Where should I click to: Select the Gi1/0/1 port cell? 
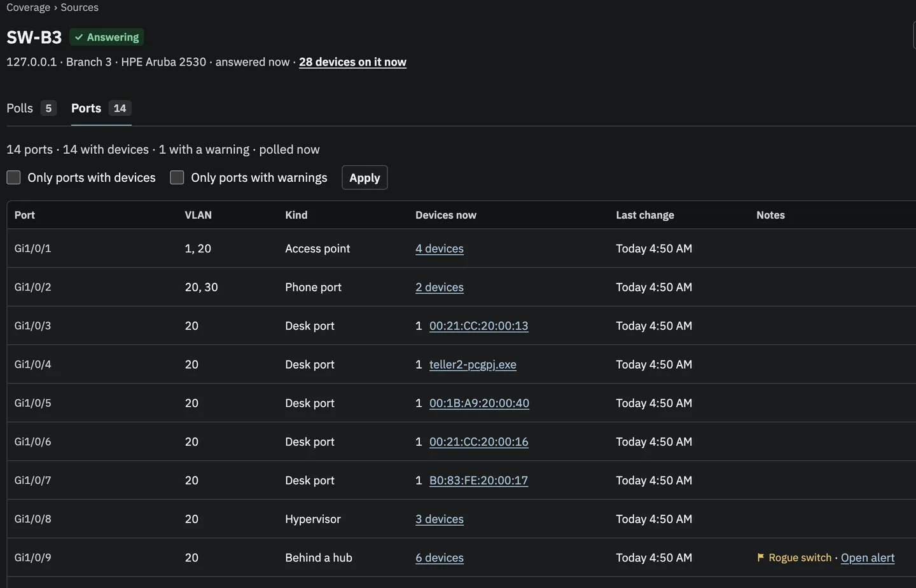click(33, 249)
